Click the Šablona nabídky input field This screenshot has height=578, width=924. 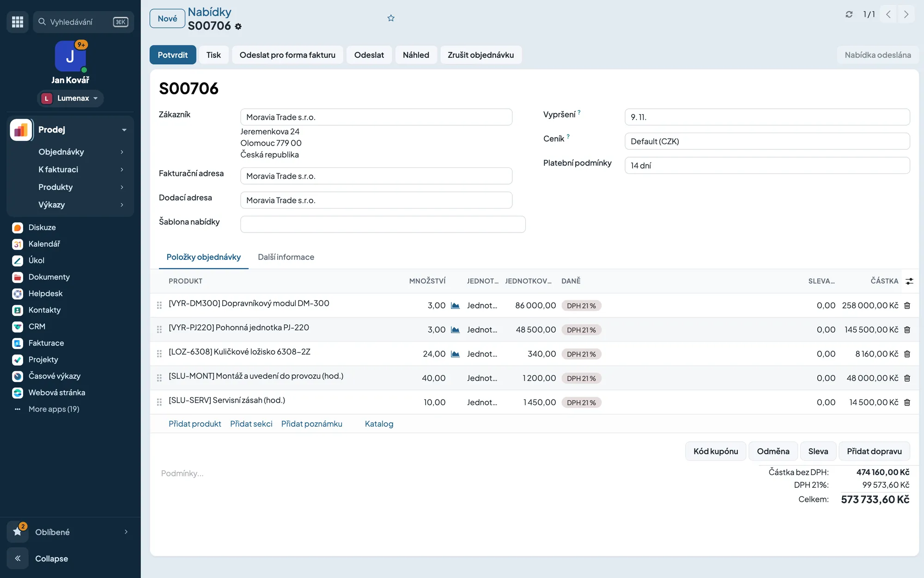coord(383,224)
